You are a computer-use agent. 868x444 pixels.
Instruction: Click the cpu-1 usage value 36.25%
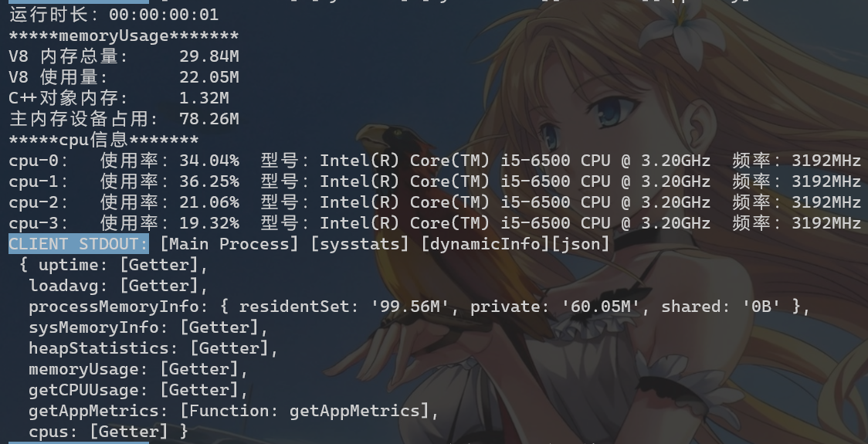(x=209, y=181)
